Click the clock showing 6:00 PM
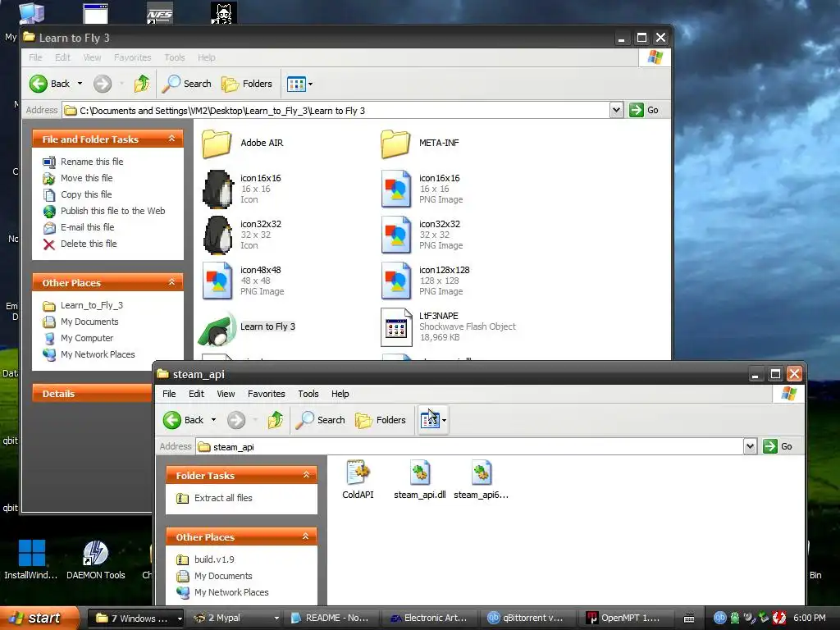Screen dimensions: 840x630 click(x=809, y=619)
